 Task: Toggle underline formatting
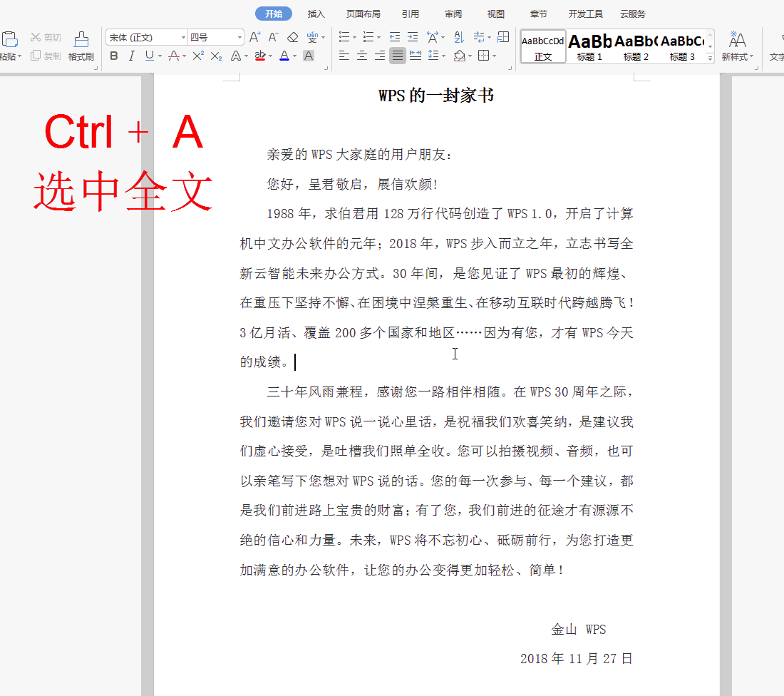pyautogui.click(x=150, y=56)
